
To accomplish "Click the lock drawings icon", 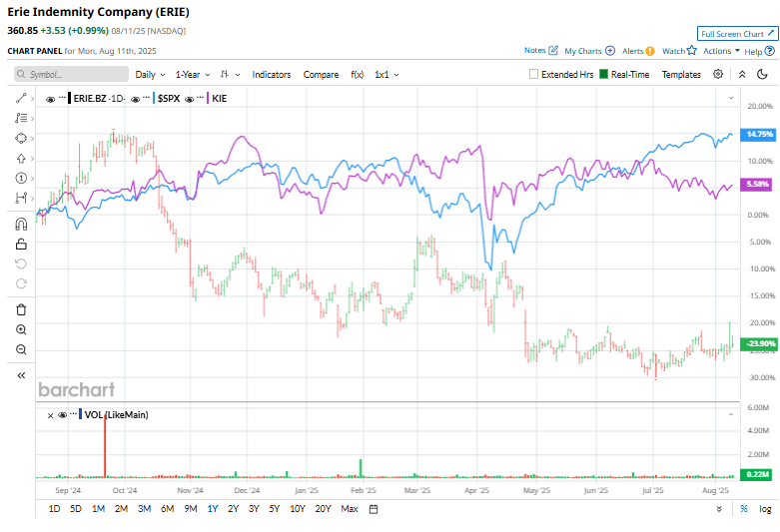I will [x=21, y=245].
